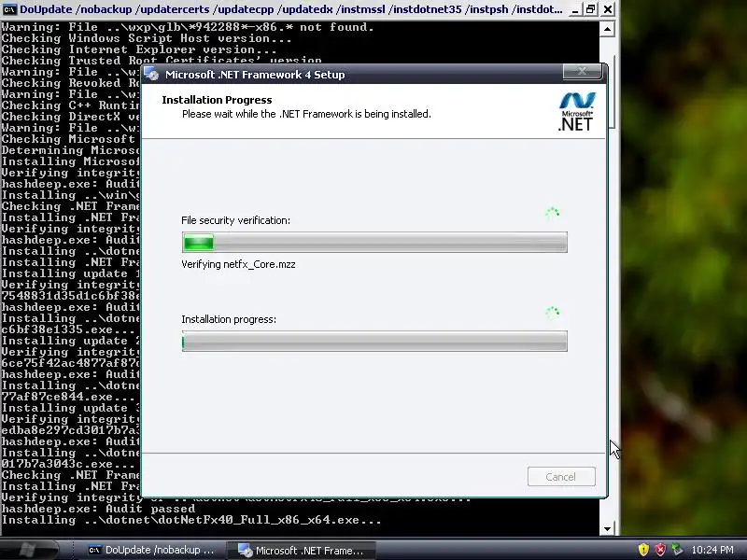Restore down the DoUpdate console window

pyautogui.click(x=591, y=9)
